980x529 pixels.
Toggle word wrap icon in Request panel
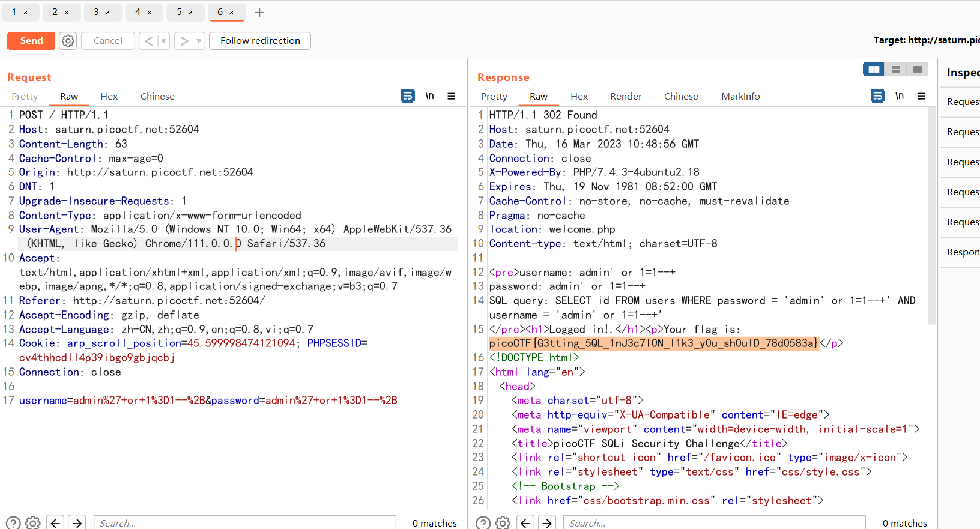pos(408,96)
